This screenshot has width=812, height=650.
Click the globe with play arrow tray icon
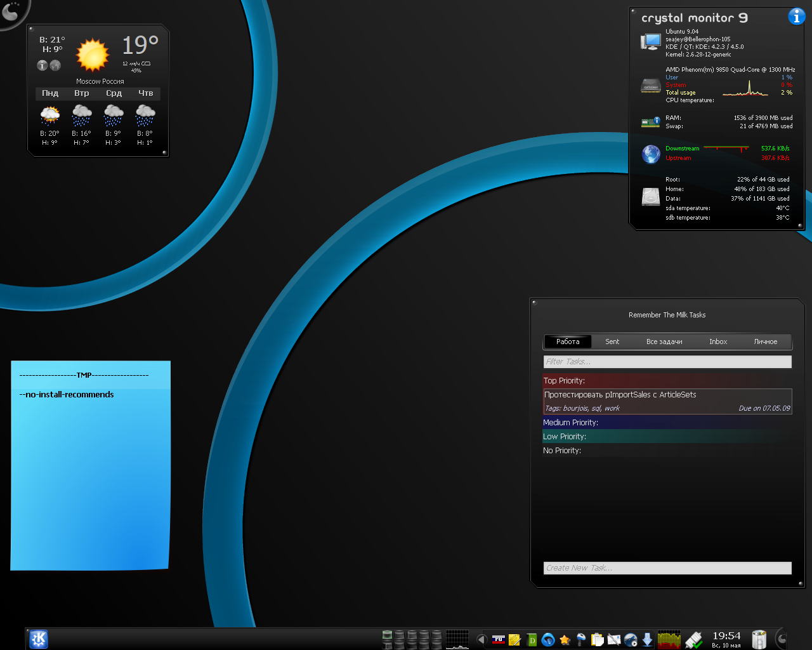[631, 640]
